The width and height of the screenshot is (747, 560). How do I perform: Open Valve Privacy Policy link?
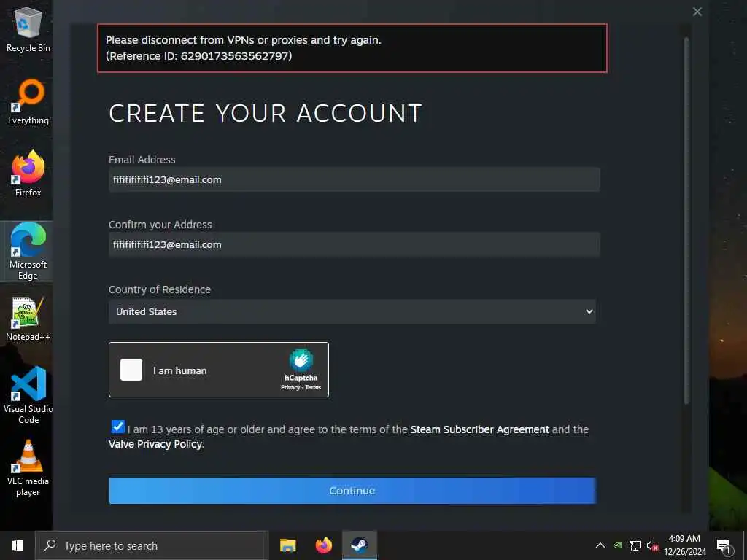155,444
